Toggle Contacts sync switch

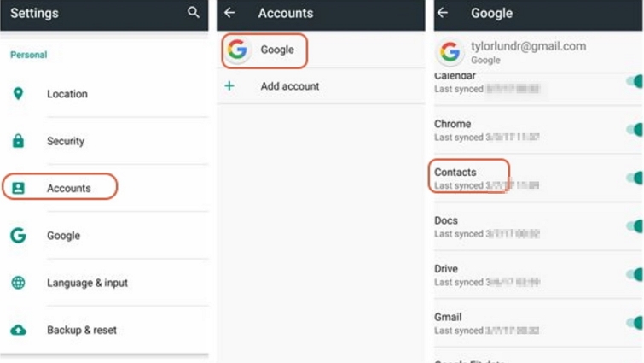[x=635, y=178]
